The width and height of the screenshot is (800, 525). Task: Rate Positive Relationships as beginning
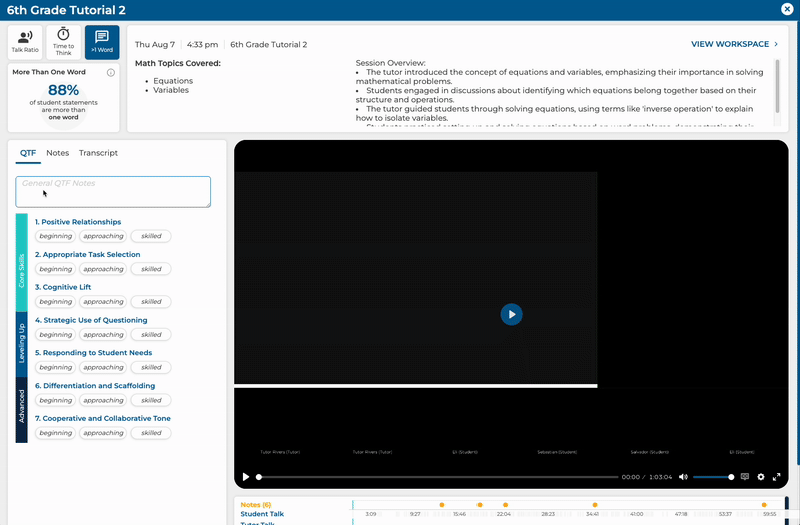[x=56, y=236]
